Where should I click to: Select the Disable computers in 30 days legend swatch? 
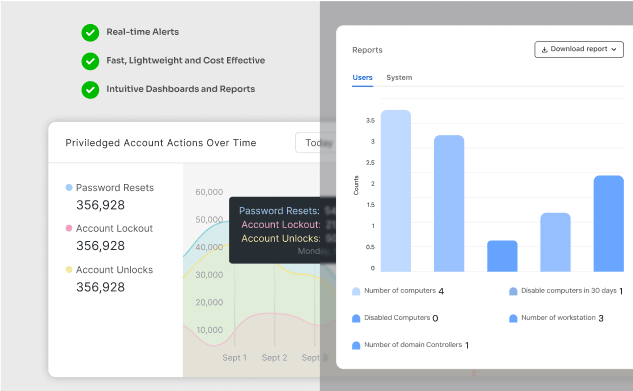coord(513,291)
